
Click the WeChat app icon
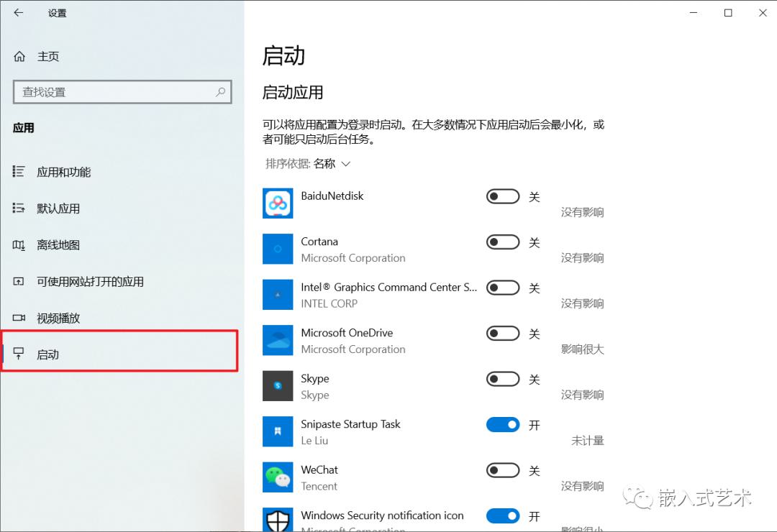278,477
